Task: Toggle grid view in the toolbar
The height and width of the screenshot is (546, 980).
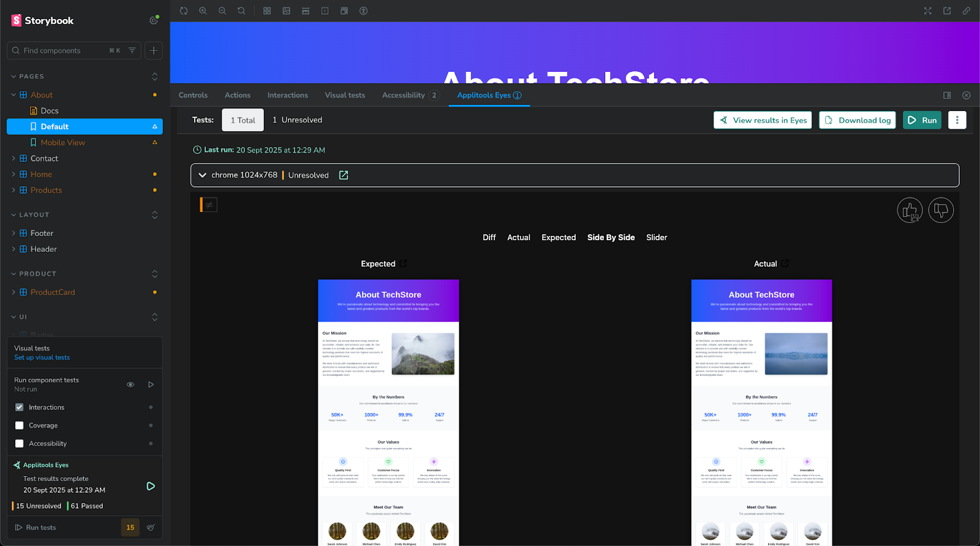Action: pyautogui.click(x=267, y=11)
